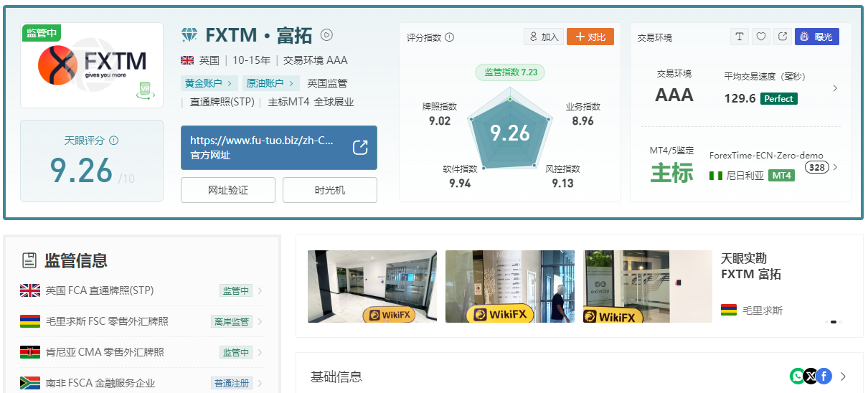Click the T text icon in 交易环境 panel
Viewport: 868px width, 393px height.
point(740,37)
